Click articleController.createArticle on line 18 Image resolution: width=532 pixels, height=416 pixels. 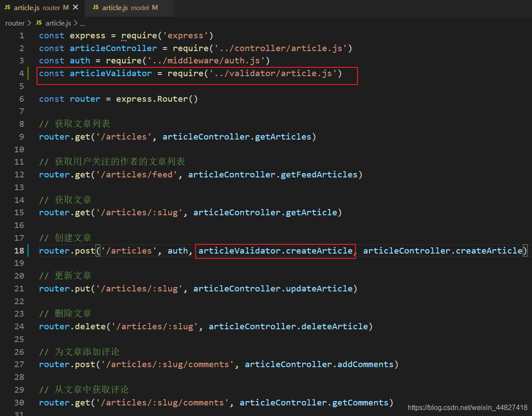pos(443,250)
